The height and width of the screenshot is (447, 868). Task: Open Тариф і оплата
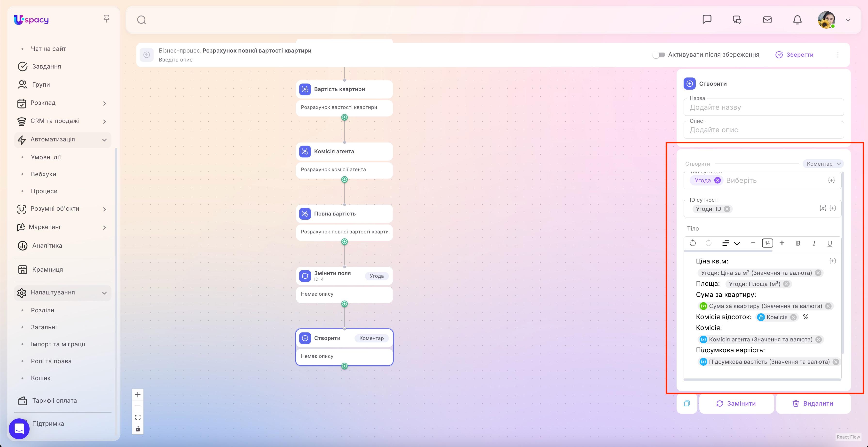point(55,401)
